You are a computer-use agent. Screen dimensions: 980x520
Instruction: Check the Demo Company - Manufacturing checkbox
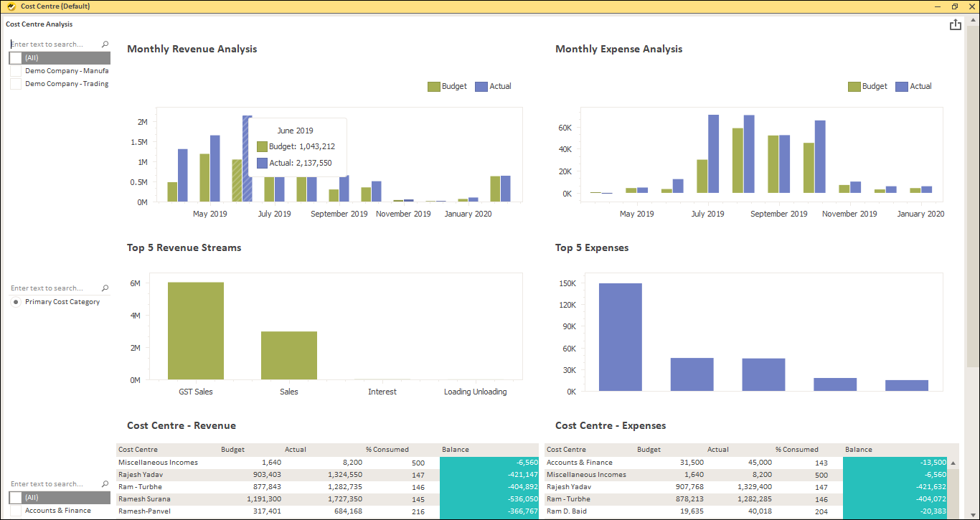[x=16, y=70]
